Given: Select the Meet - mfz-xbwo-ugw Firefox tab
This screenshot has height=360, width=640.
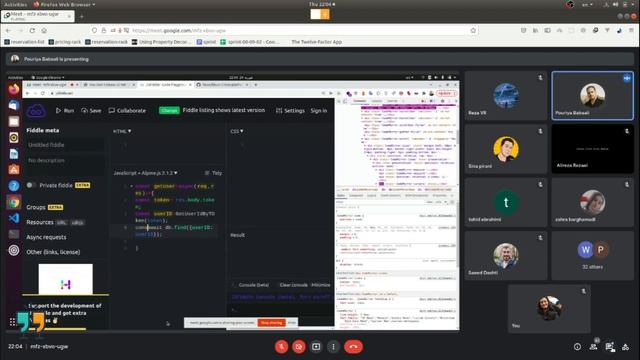Looking at the screenshot, I should (38, 16).
